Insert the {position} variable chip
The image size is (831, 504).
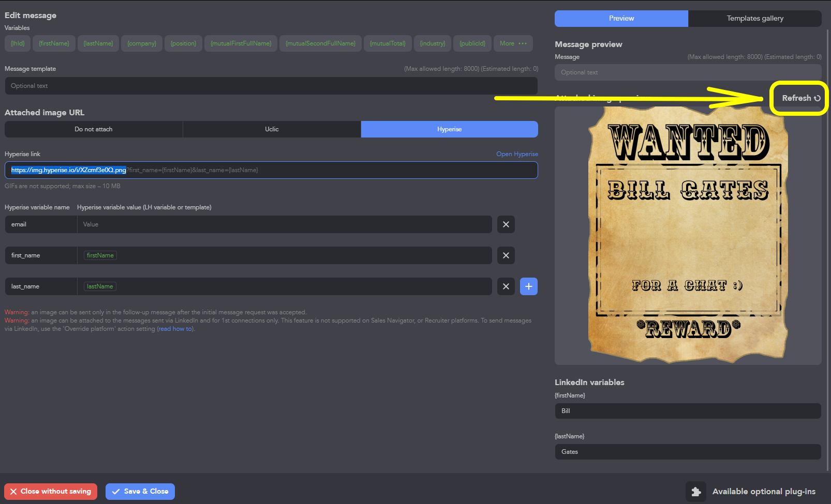(183, 43)
